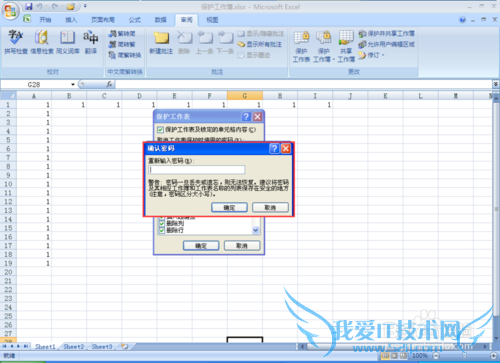The width and height of the screenshot is (500, 363).
Task: Click the help icon at ribbon right
Action: pos(462,20)
